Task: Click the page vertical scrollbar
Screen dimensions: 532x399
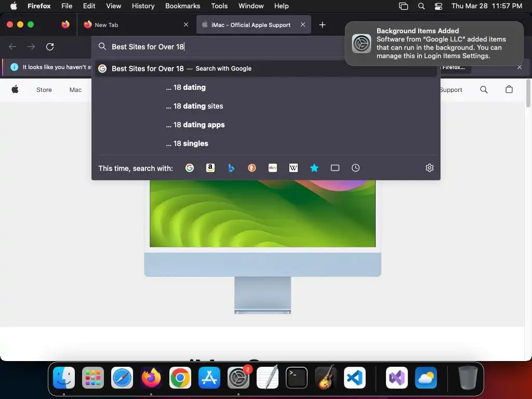Action: pyautogui.click(x=528, y=94)
